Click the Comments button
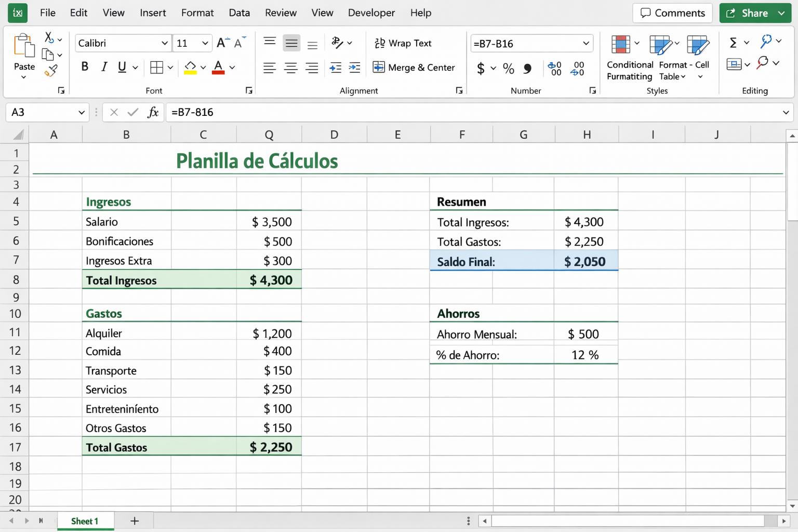The width and height of the screenshot is (798, 532). [x=672, y=13]
